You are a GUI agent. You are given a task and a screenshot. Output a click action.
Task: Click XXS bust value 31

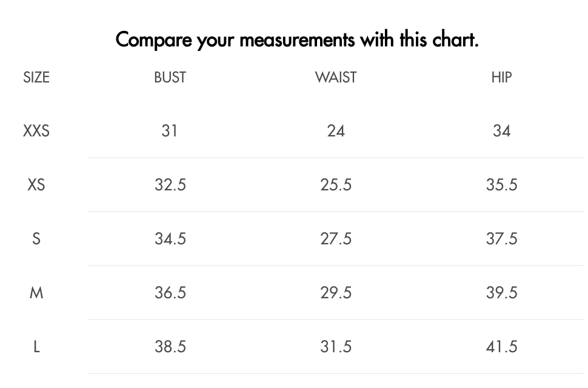[170, 131]
